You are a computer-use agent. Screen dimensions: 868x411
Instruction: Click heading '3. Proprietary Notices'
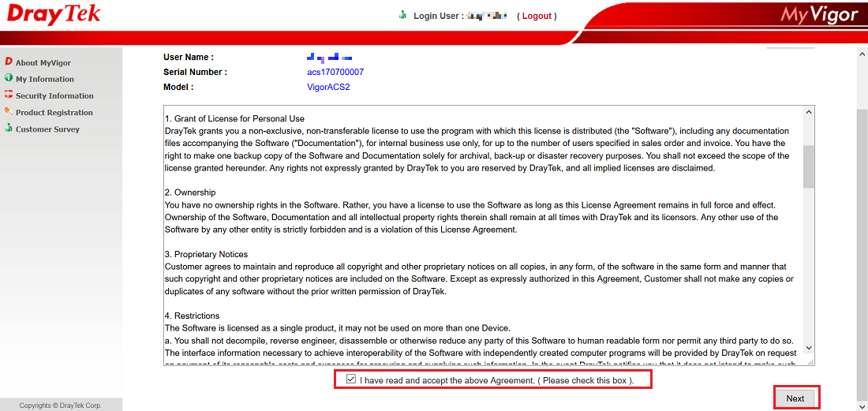206,255
